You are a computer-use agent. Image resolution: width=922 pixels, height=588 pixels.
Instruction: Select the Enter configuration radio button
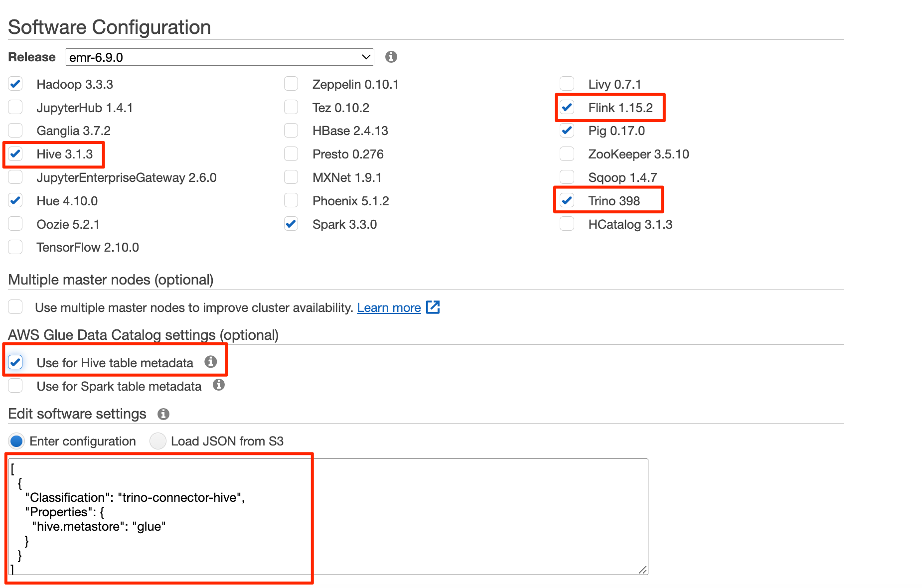(x=16, y=441)
